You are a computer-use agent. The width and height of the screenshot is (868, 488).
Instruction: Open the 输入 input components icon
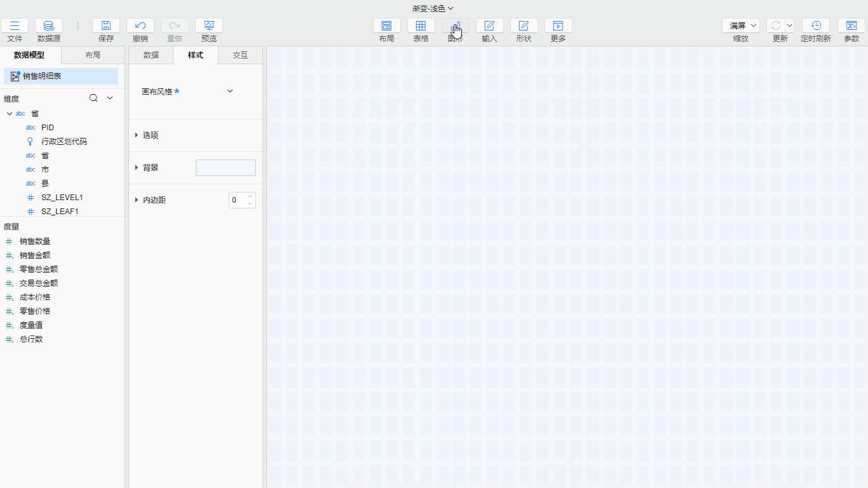coord(489,25)
